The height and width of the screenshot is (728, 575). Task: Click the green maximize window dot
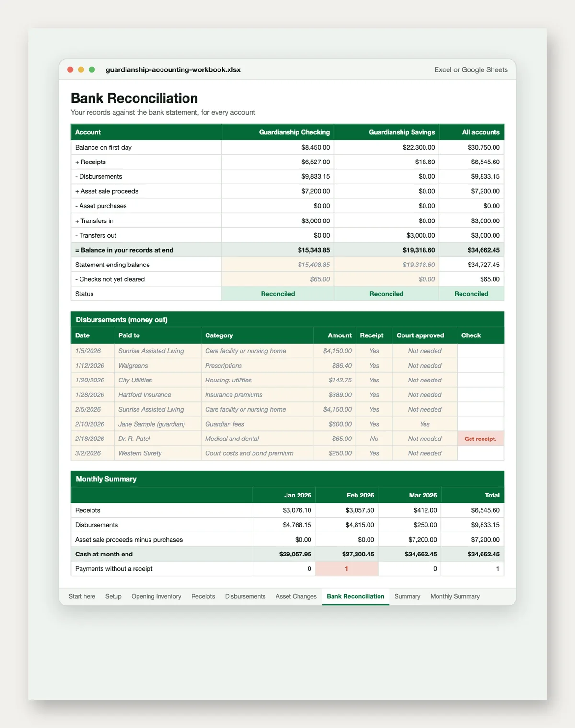point(92,69)
